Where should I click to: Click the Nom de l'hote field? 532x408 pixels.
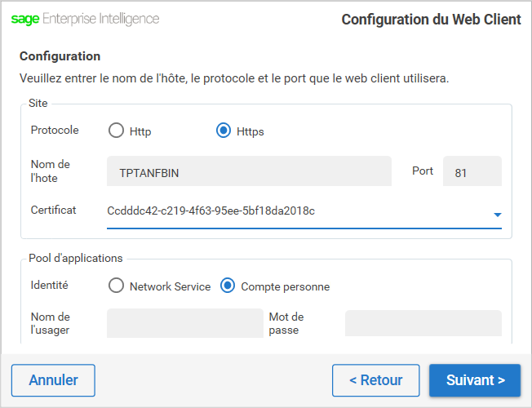[x=249, y=172]
